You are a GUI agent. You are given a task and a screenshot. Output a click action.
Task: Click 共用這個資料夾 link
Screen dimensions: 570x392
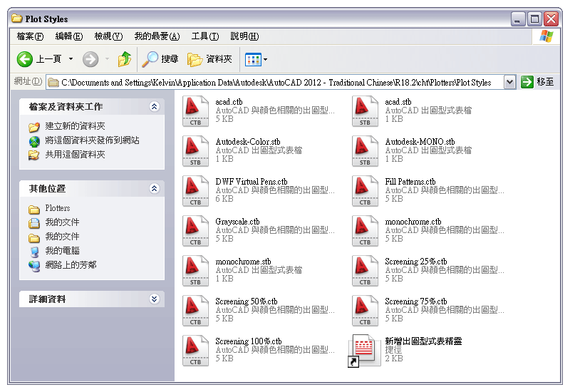pos(75,155)
